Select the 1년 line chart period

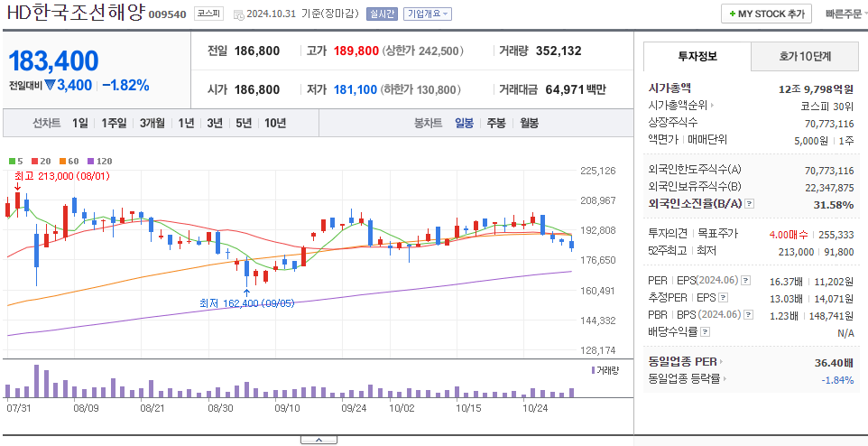pos(186,123)
